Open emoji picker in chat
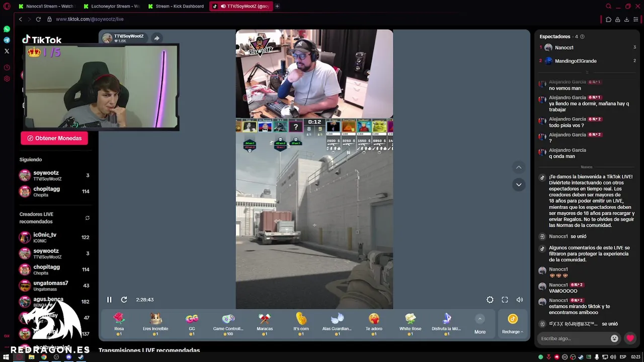 [614, 339]
